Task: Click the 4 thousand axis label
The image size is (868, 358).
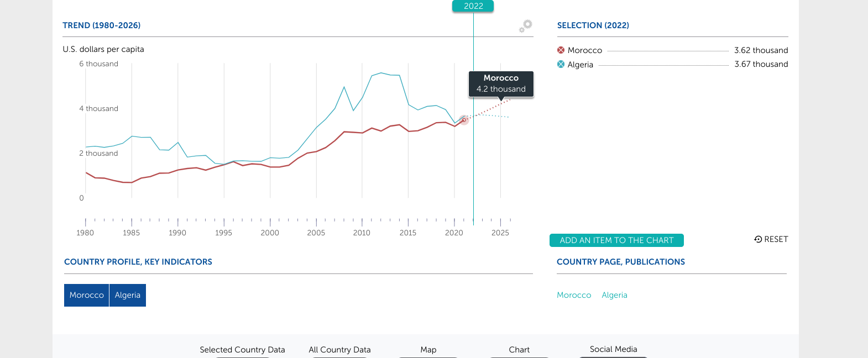Action: (x=99, y=109)
